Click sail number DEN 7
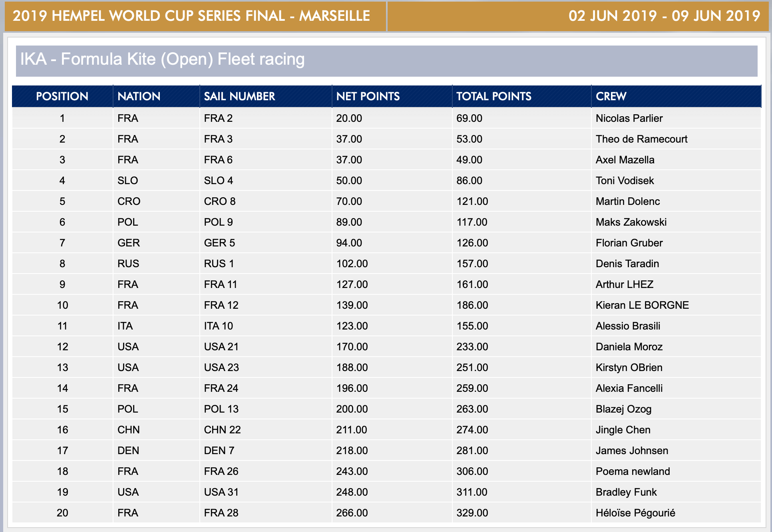 coord(219,451)
